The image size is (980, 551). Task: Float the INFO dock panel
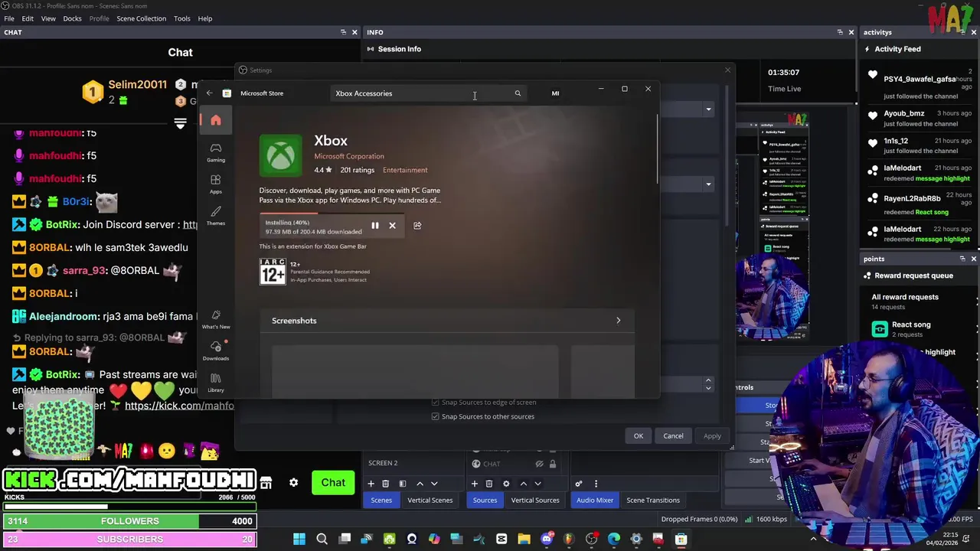coord(840,32)
